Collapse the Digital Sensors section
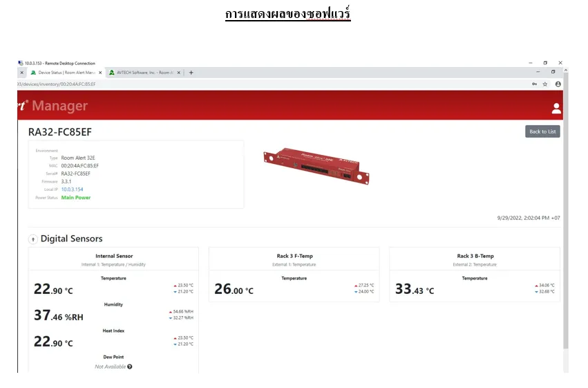Screen dimensions: 588x388 (32, 239)
